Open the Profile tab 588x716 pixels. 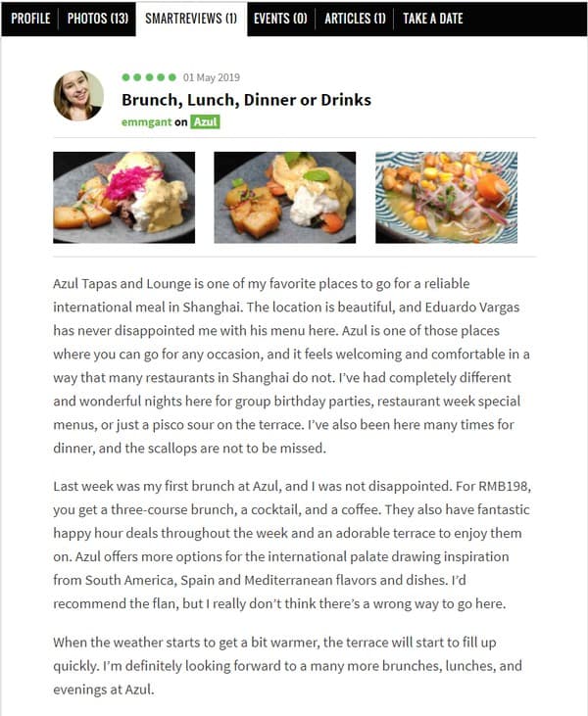(30, 19)
